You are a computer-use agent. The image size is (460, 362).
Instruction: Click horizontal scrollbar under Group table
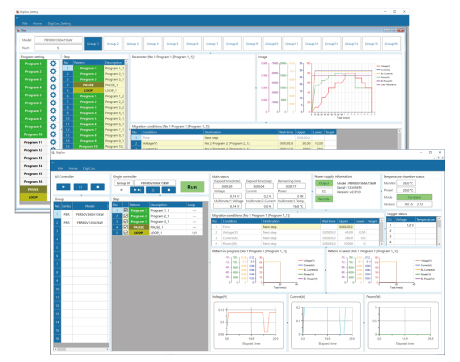coord(81,349)
